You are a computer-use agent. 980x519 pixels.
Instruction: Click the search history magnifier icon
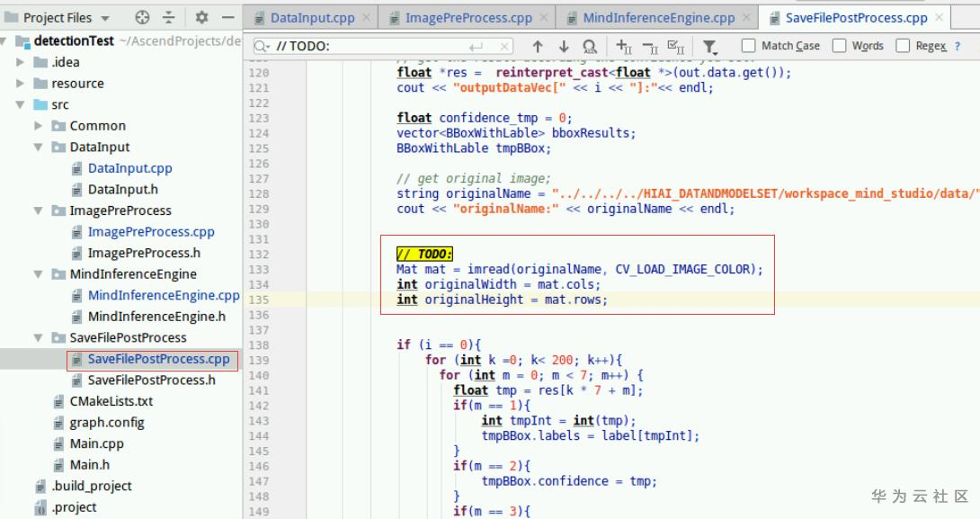(x=262, y=46)
